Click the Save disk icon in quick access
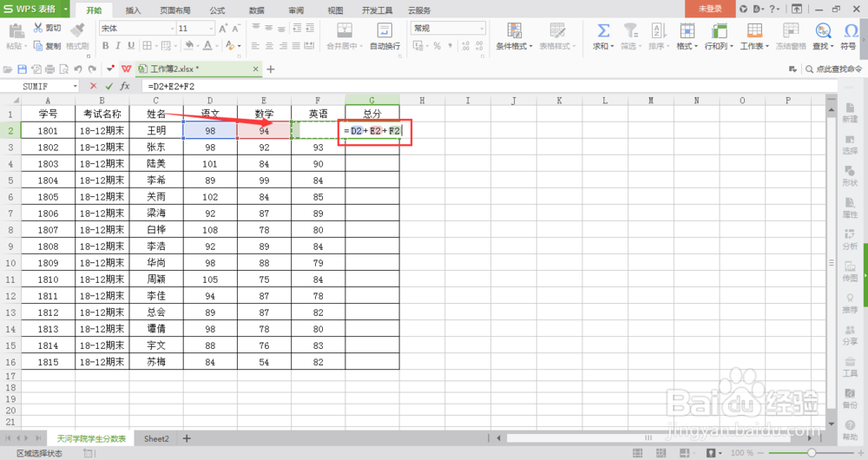 click(x=23, y=69)
